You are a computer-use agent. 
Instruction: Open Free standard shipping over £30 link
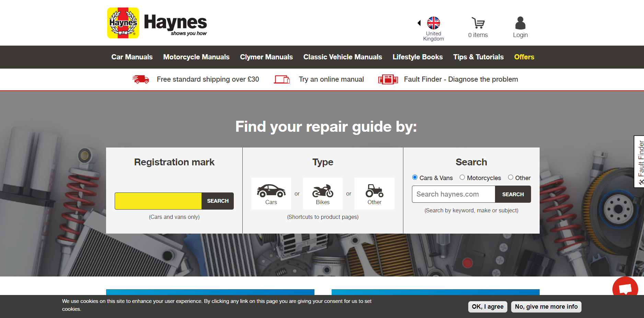208,79
